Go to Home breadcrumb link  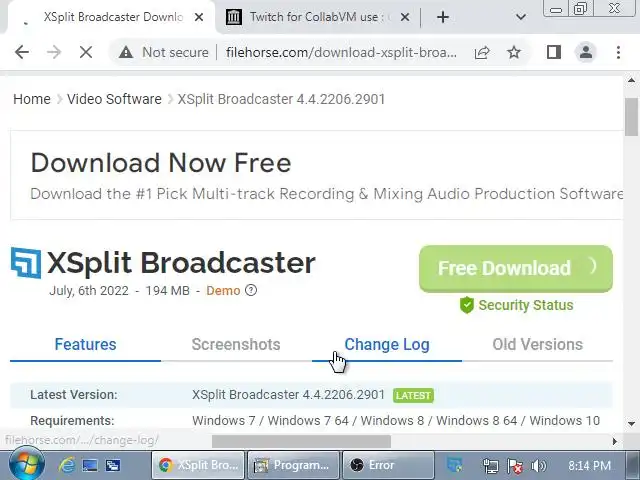pyautogui.click(x=32, y=99)
